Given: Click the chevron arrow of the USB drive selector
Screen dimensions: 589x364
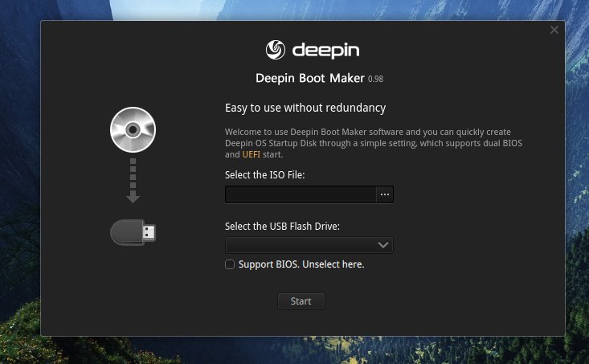Looking at the screenshot, I should click(x=383, y=245).
